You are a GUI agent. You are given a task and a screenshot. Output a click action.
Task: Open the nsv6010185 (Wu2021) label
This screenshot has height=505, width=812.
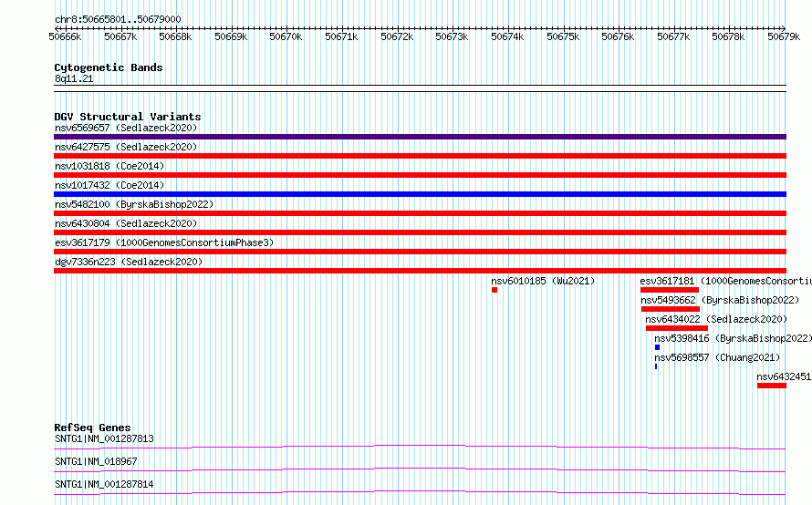tap(543, 281)
